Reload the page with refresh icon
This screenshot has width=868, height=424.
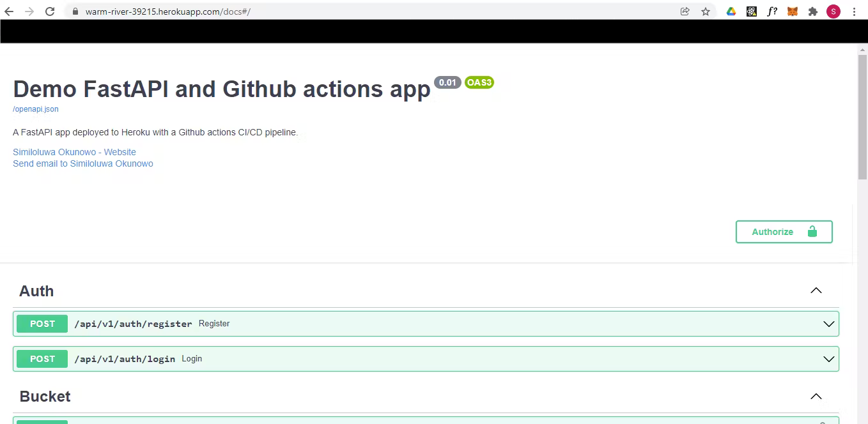pos(50,11)
